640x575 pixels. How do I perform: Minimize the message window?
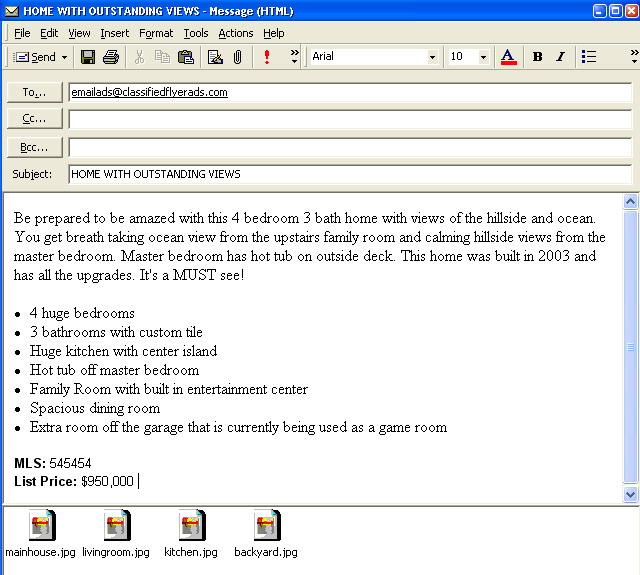[x=599, y=11]
